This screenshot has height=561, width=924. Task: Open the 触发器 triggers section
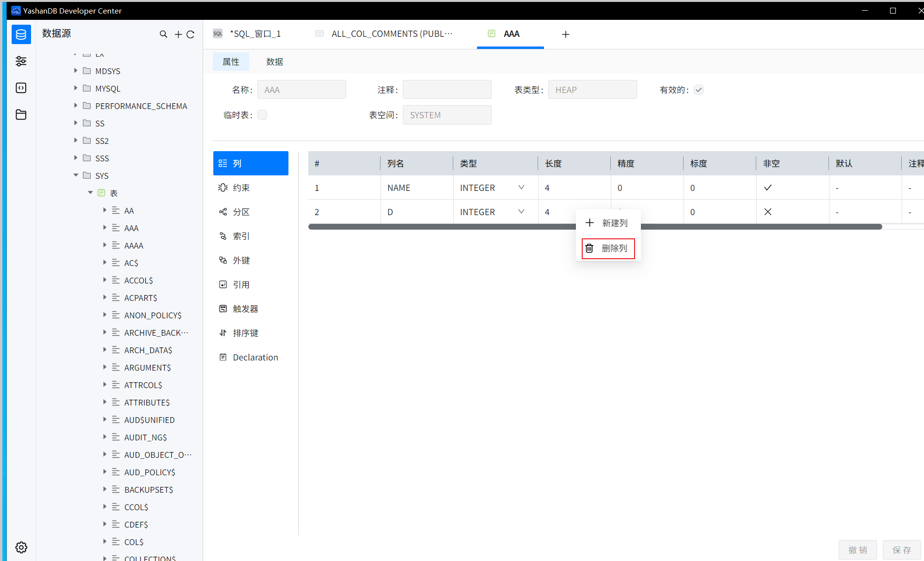[x=251, y=309]
